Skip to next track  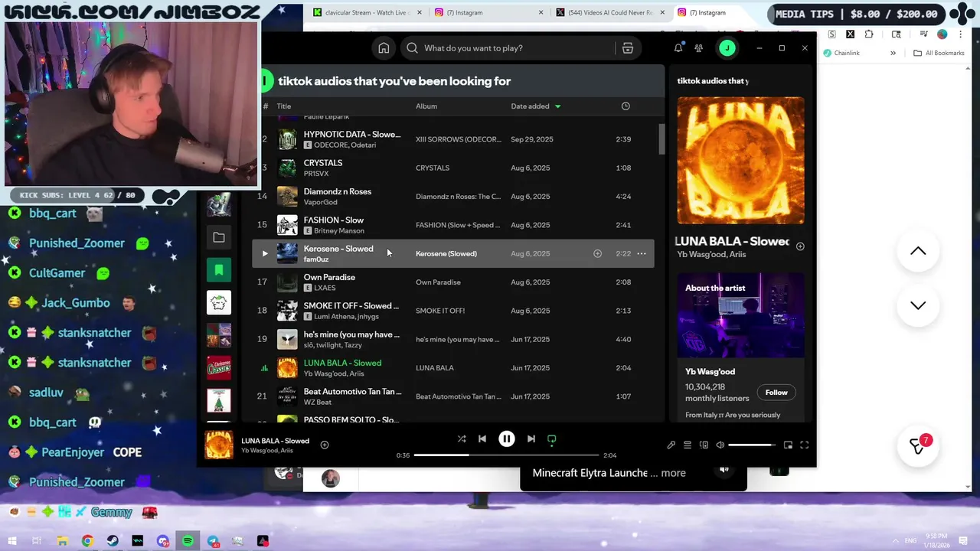pos(531,439)
